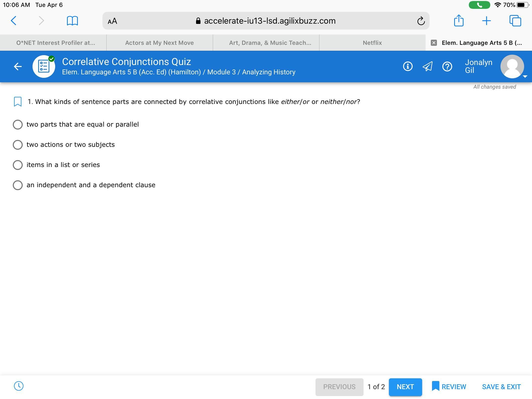The width and height of the screenshot is (532, 399).
Task: Click the NEXT button
Action: [x=405, y=387]
